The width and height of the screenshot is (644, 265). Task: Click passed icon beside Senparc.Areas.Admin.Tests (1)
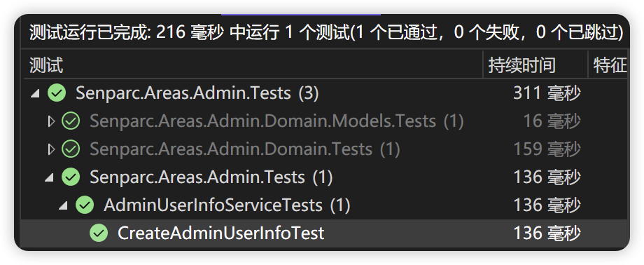click(x=71, y=177)
